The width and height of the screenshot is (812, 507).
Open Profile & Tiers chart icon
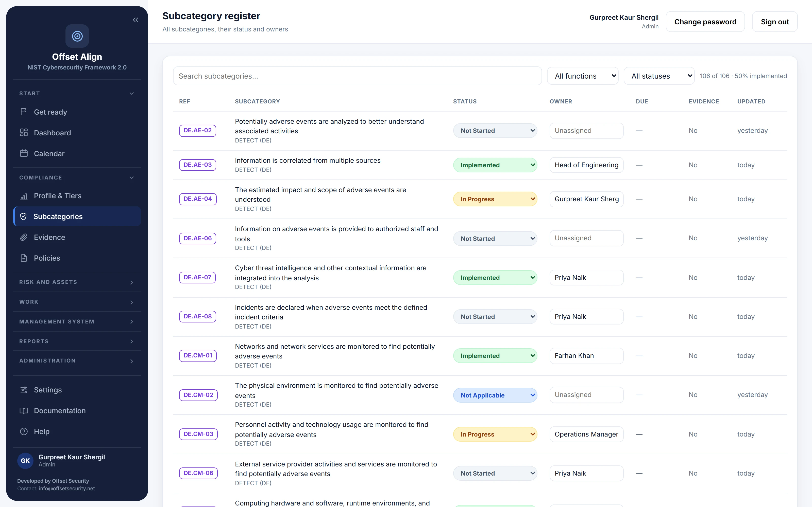pos(24,196)
